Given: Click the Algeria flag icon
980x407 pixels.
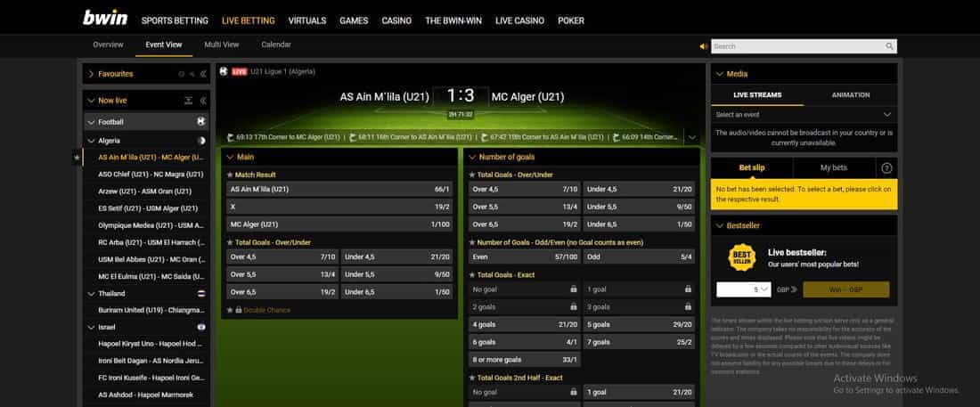Looking at the screenshot, I should pos(201,141).
